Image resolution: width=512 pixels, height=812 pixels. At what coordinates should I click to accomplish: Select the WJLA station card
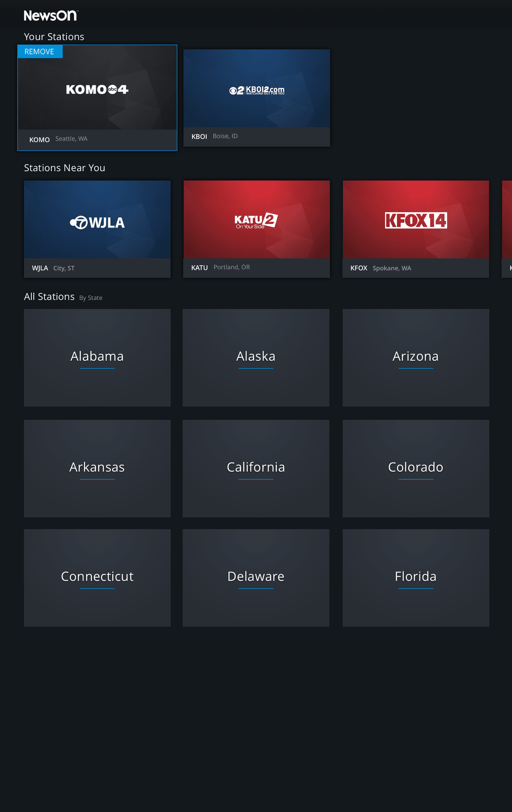pyautogui.click(x=97, y=229)
